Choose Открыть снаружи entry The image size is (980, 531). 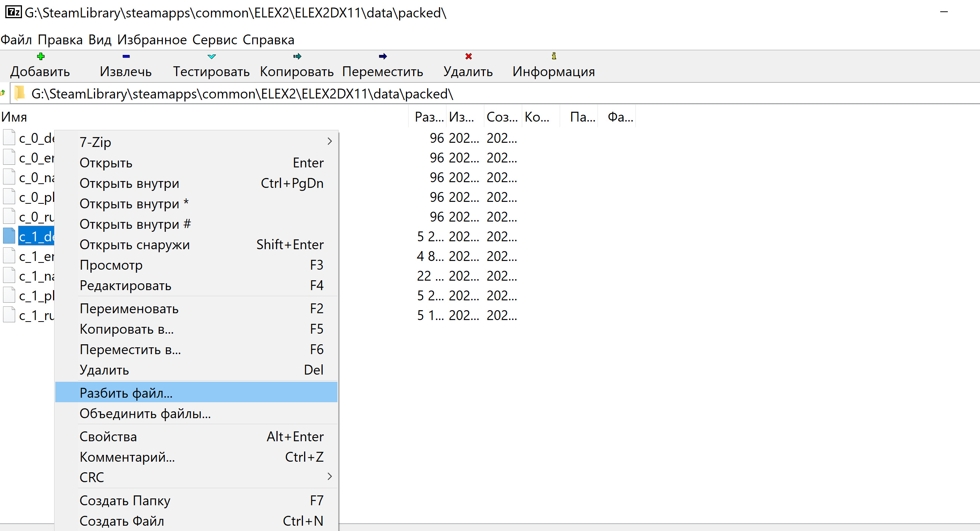point(196,244)
